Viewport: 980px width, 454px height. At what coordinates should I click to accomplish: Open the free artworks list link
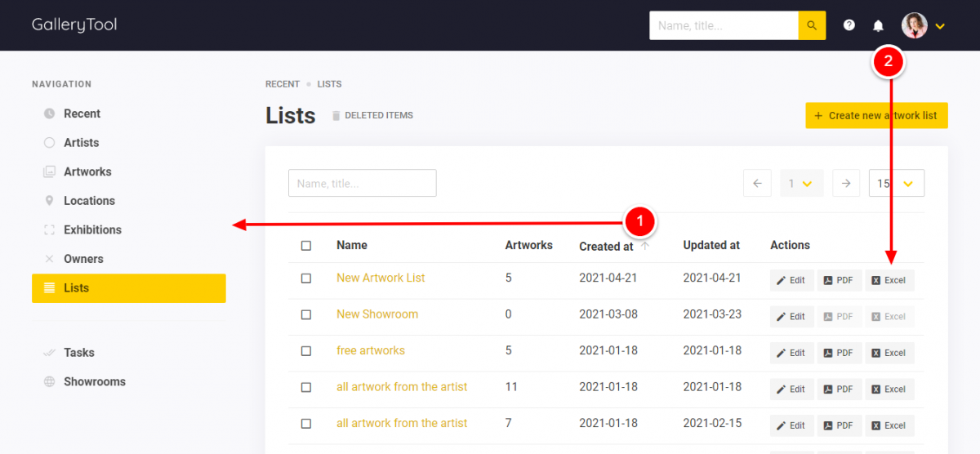(371, 350)
